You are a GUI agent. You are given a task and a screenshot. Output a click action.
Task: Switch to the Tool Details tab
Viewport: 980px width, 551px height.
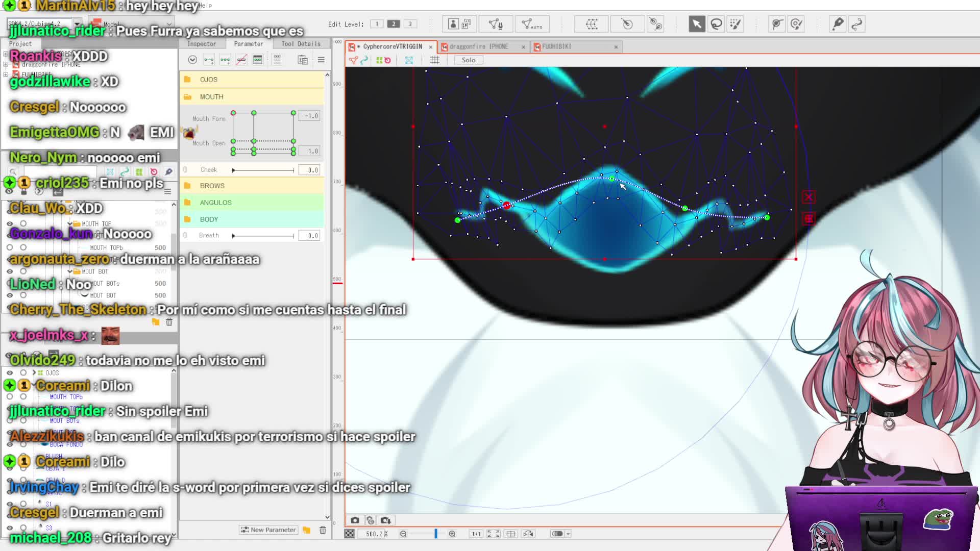click(x=301, y=44)
